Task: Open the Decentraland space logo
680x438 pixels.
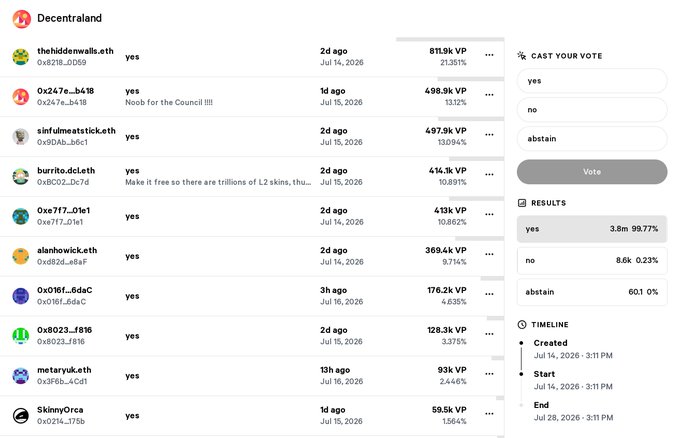Action: coord(21,19)
